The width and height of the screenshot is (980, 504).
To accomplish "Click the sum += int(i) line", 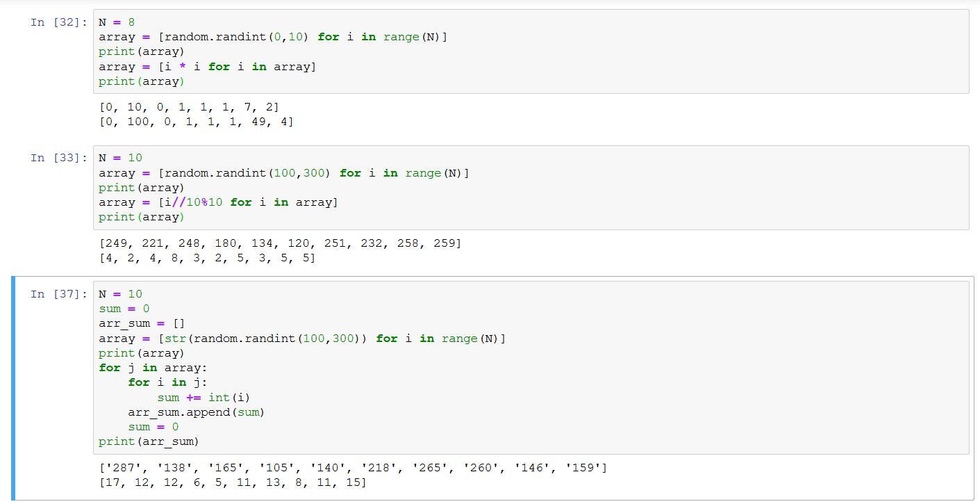I will [x=203, y=398].
